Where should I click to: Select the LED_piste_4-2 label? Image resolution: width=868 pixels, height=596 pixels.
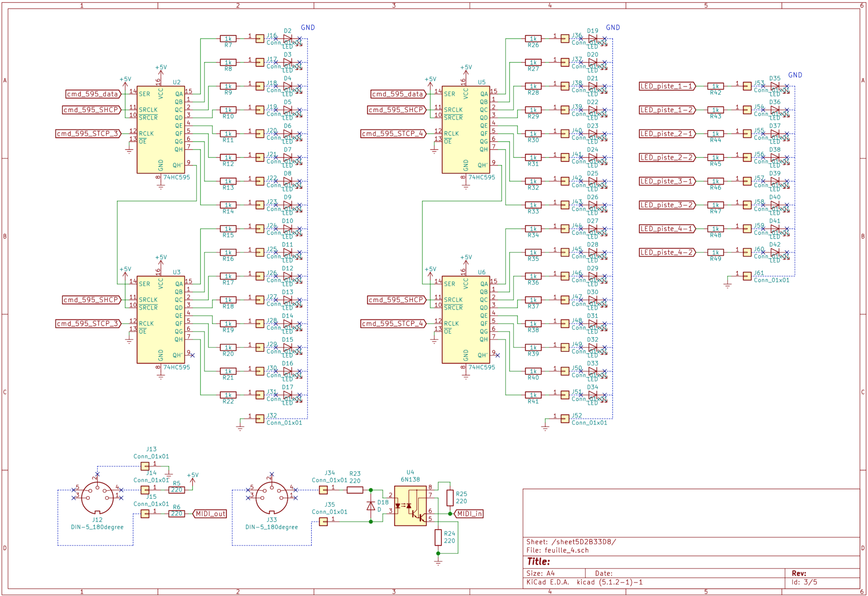point(666,252)
